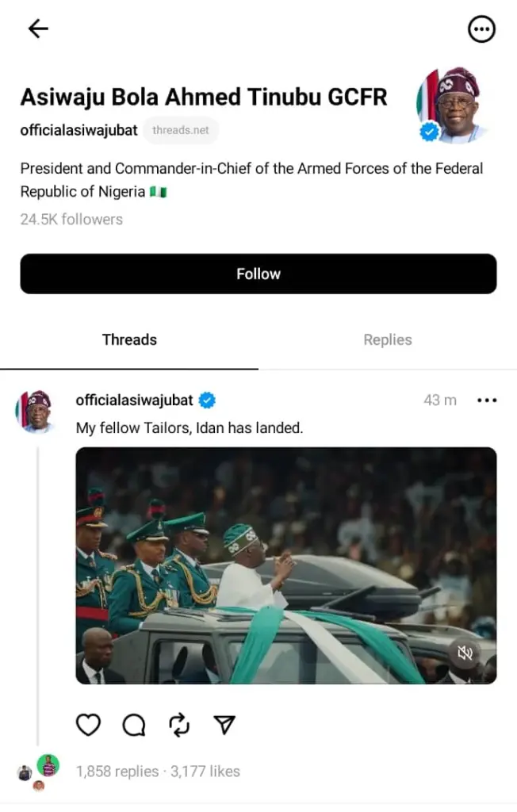
Task: Open the 24.5K followers list
Action: point(71,220)
